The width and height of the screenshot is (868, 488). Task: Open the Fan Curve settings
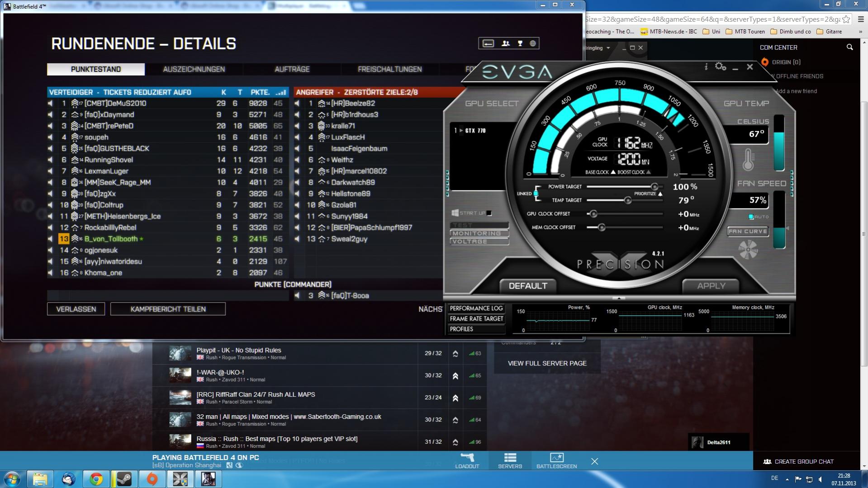(748, 232)
